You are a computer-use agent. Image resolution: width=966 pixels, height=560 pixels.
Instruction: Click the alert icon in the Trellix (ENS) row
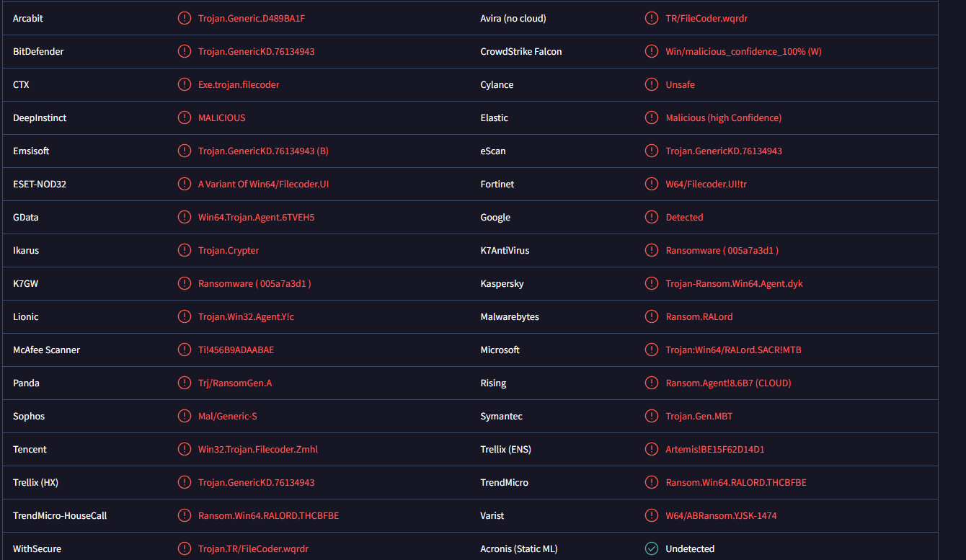coord(652,449)
